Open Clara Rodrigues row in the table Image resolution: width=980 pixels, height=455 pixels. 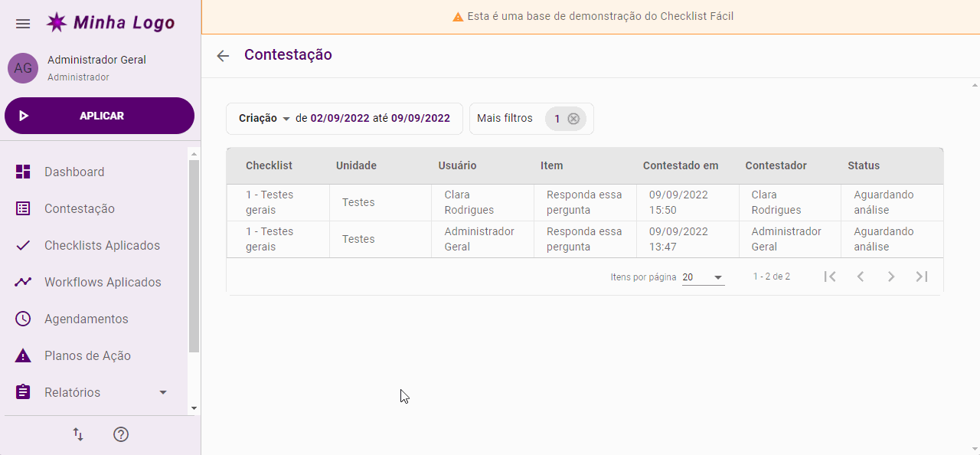tap(469, 202)
